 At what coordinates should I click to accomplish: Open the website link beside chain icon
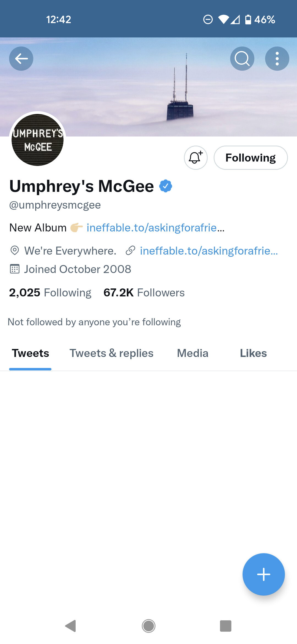209,251
